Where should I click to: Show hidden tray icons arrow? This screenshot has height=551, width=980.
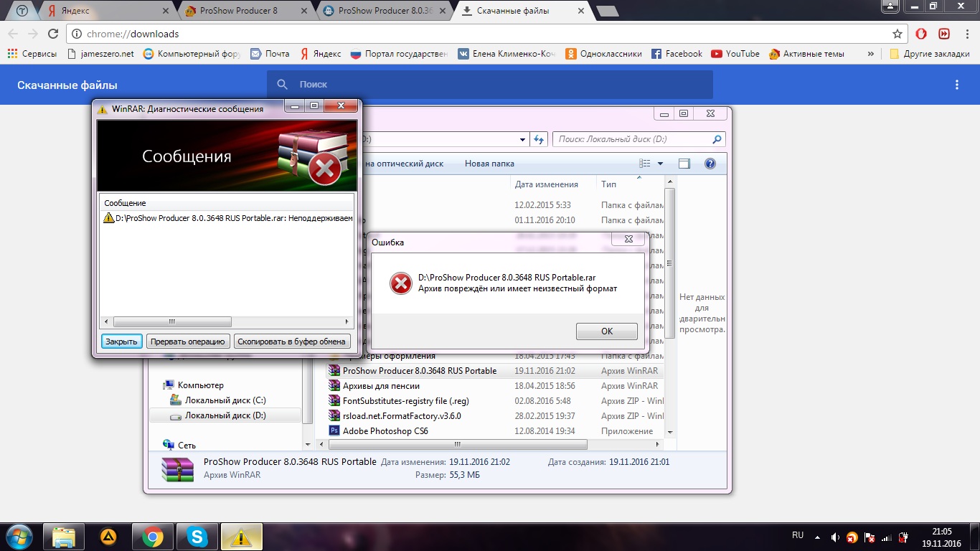click(818, 537)
